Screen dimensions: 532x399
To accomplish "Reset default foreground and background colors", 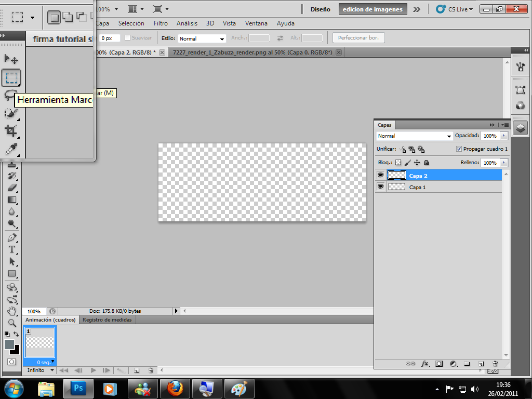I will coord(7,334).
